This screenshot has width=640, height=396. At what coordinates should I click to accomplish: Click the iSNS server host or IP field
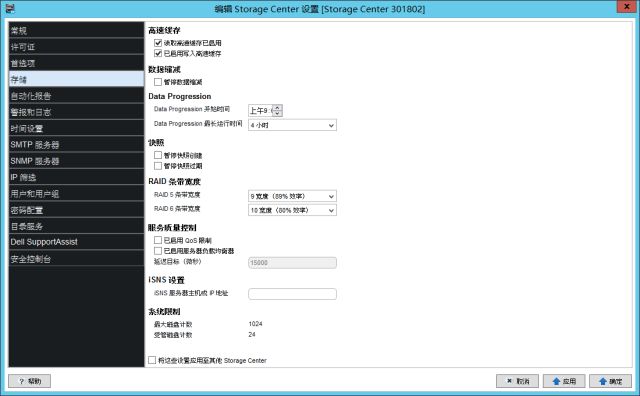(x=292, y=294)
